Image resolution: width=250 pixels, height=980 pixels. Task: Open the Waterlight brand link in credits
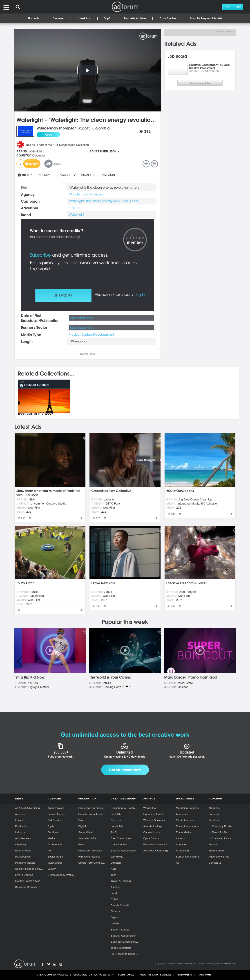tap(76, 215)
